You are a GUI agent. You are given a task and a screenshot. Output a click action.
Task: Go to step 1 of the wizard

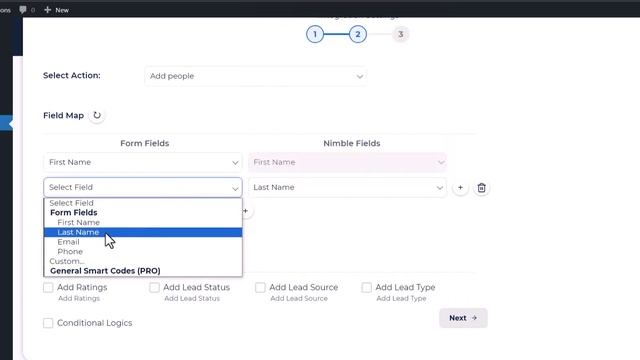pyautogui.click(x=315, y=34)
